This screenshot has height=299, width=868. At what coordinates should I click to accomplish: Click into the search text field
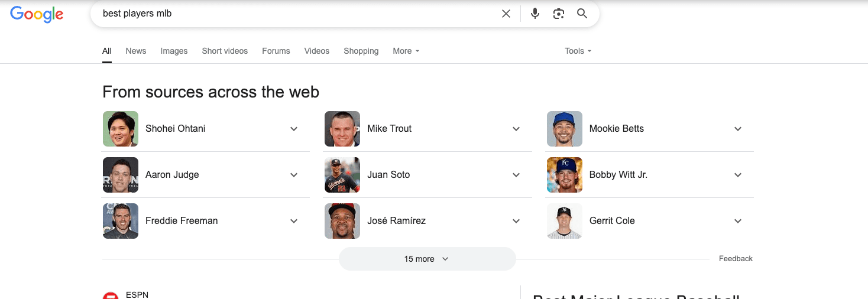(296, 14)
